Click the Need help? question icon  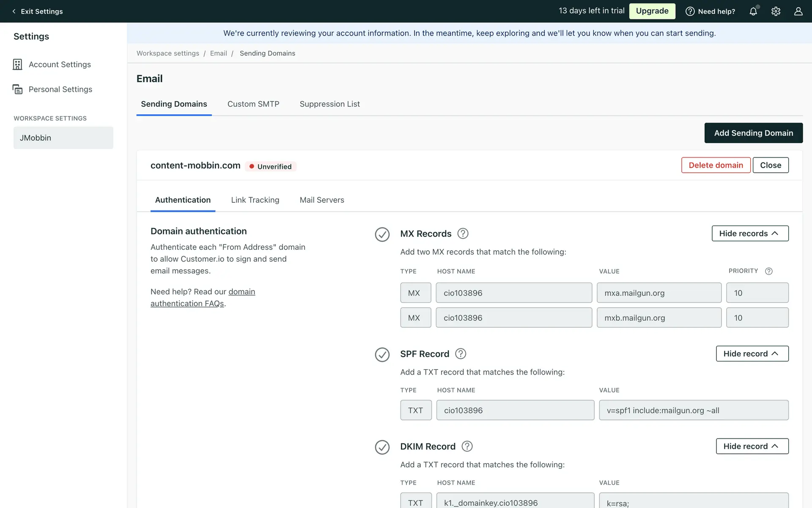tap(690, 11)
